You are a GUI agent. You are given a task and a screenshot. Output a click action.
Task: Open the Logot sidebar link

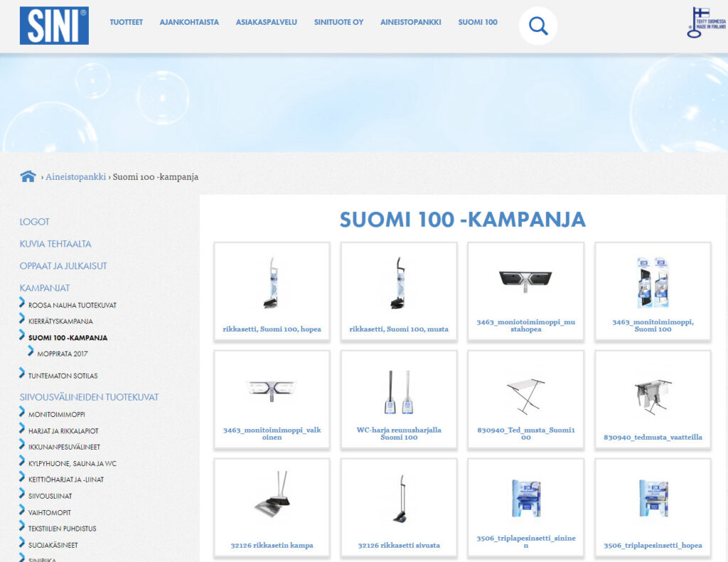coord(34,222)
